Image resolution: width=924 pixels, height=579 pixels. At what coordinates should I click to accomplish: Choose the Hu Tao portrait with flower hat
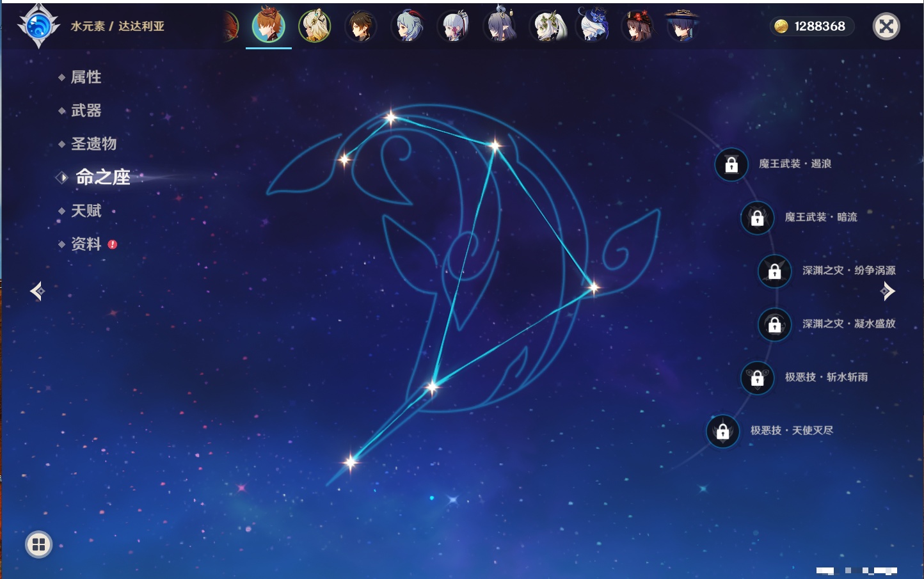click(x=638, y=27)
